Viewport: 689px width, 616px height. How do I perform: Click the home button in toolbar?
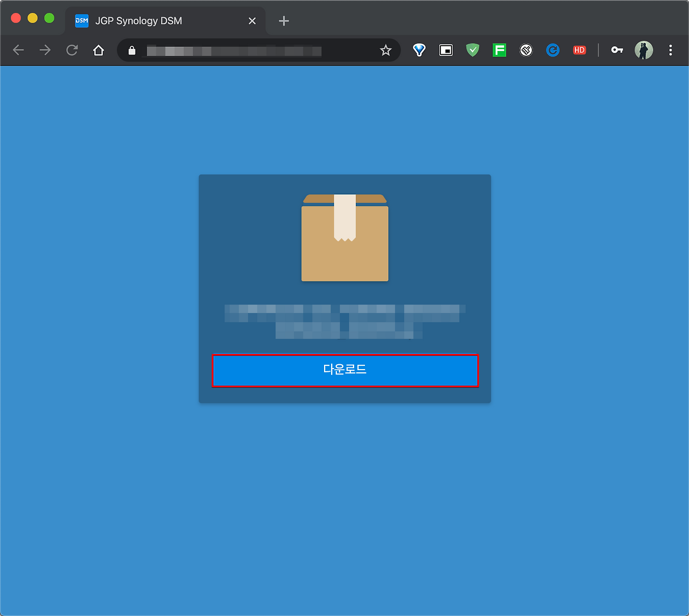[x=99, y=50]
